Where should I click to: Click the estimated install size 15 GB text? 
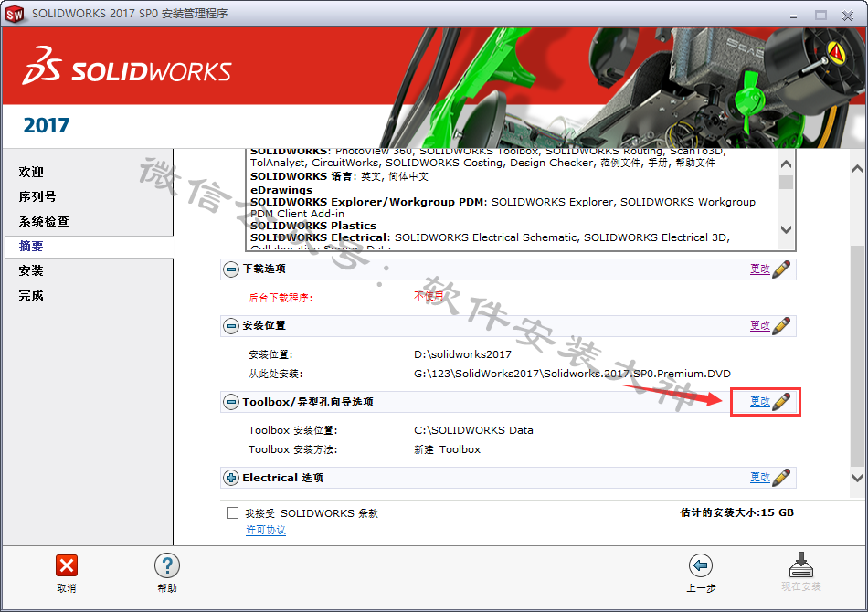(x=736, y=512)
